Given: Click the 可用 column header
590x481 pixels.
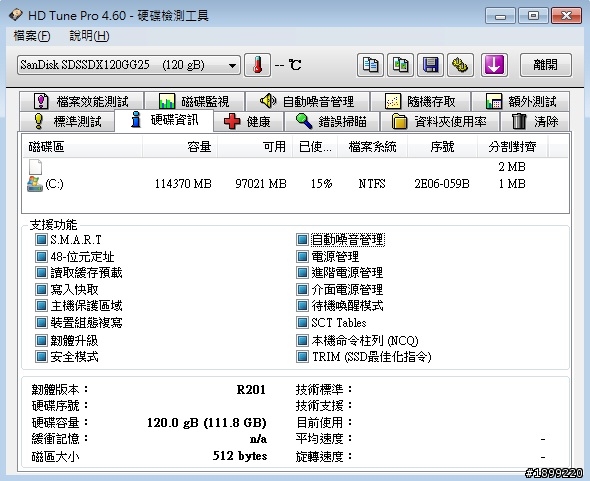Looking at the screenshot, I should pos(255,146).
